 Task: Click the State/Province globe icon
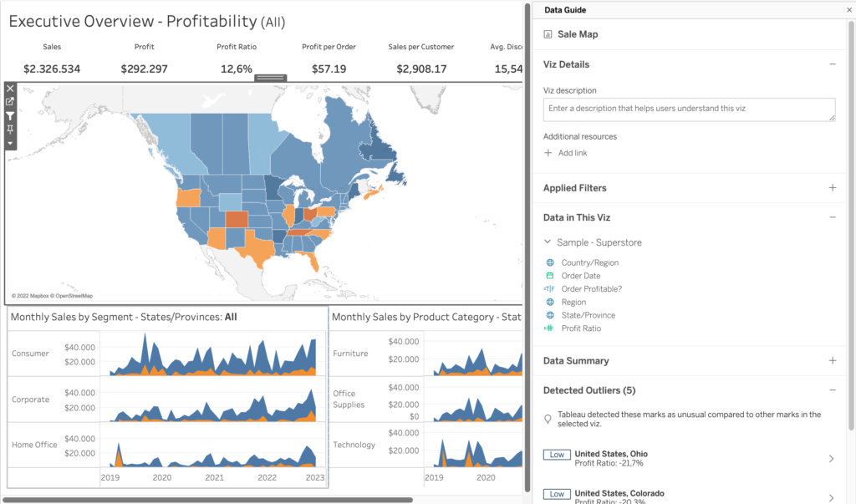549,315
